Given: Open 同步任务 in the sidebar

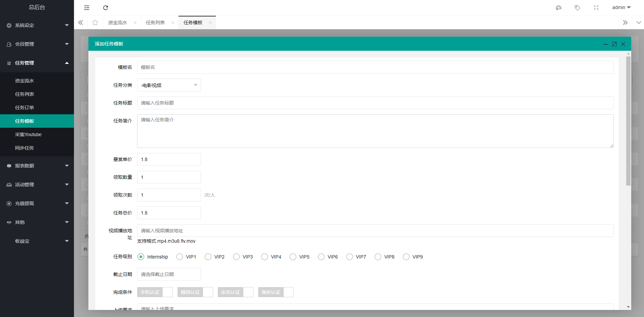Looking at the screenshot, I should point(37,148).
